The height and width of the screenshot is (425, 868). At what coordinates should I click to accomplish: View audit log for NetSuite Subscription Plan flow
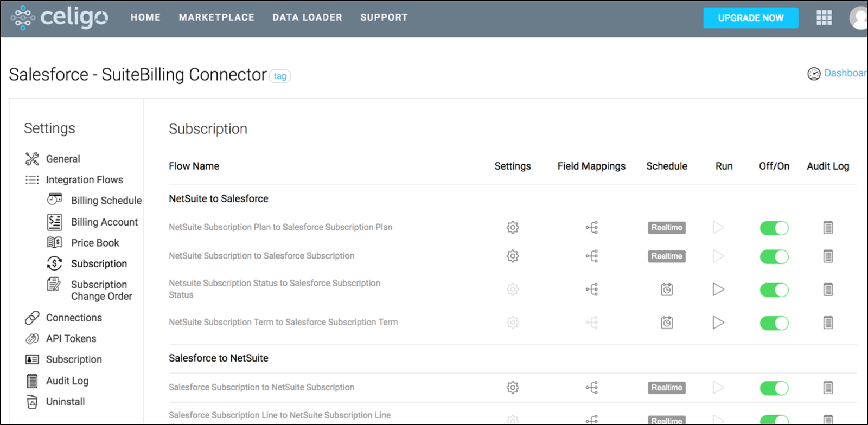coord(828,228)
